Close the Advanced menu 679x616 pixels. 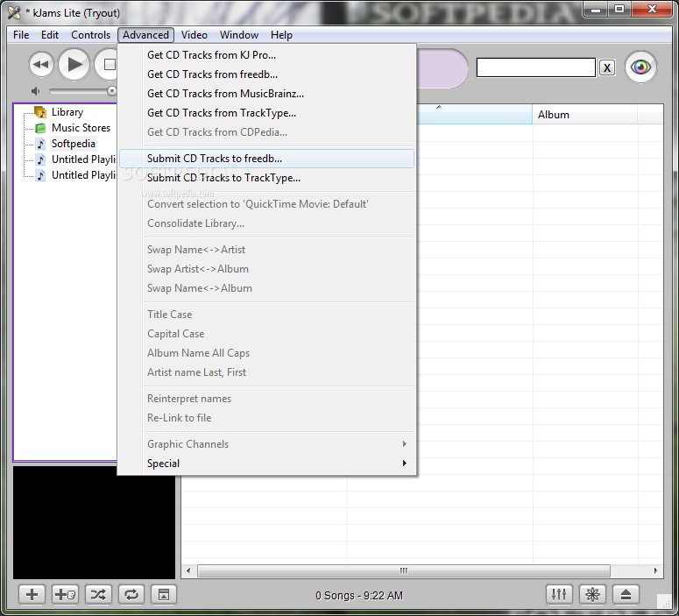pyautogui.click(x=145, y=35)
